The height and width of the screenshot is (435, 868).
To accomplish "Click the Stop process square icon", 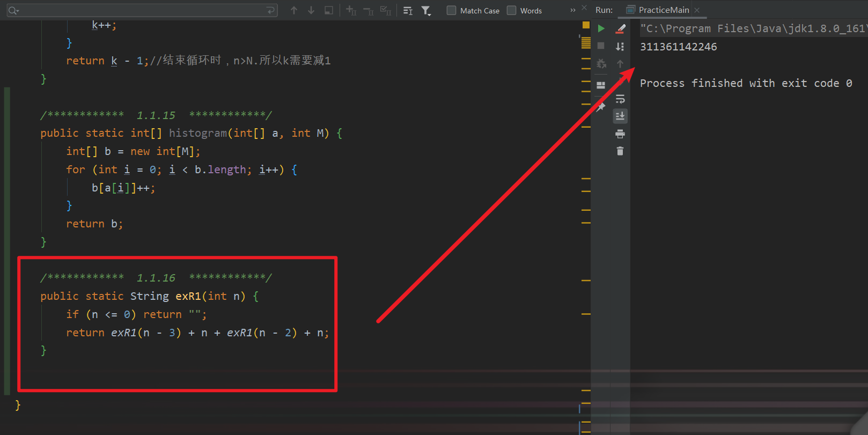I will click(601, 46).
